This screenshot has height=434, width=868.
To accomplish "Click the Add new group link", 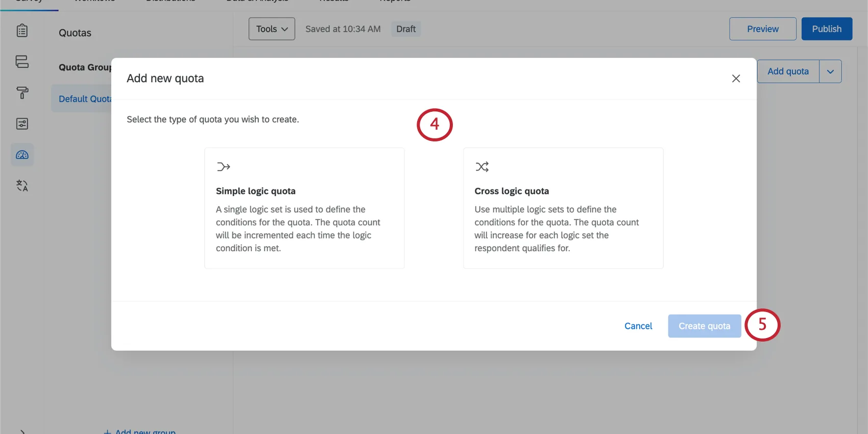I will (x=140, y=431).
